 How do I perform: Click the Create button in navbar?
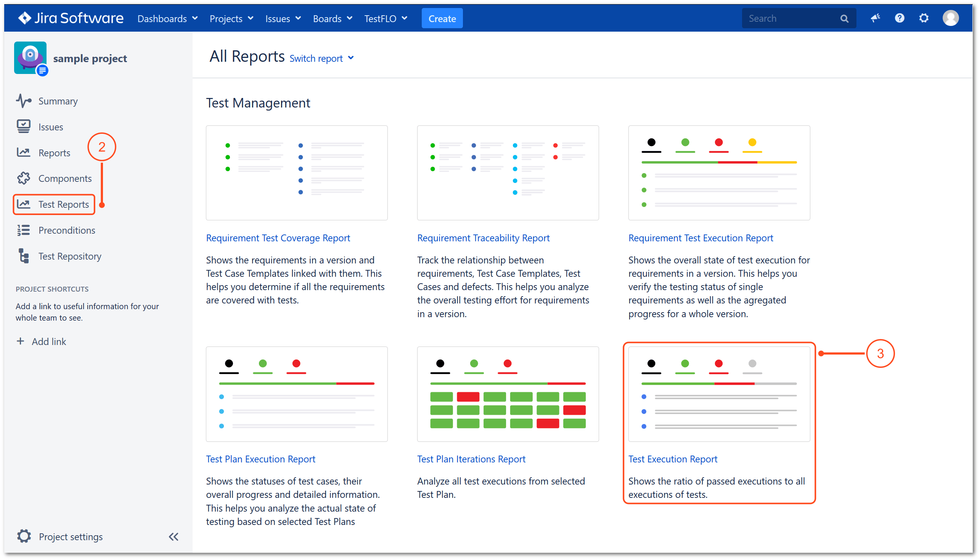pos(442,18)
